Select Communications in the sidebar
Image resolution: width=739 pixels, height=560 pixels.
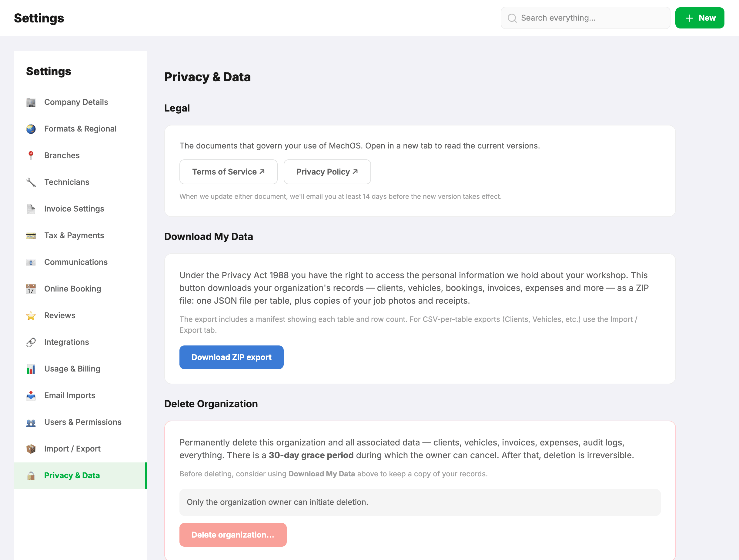[80, 262]
